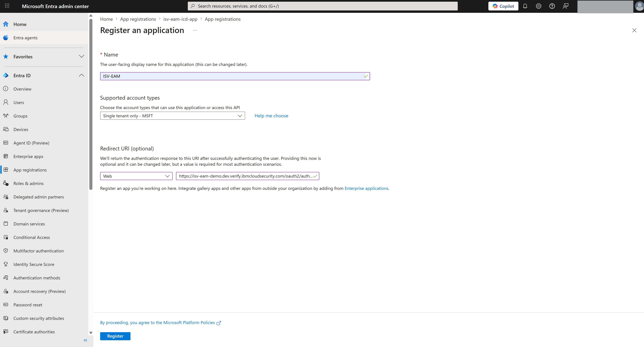
Task: Open the Redirect URI platform dropdown
Action: coord(136,176)
